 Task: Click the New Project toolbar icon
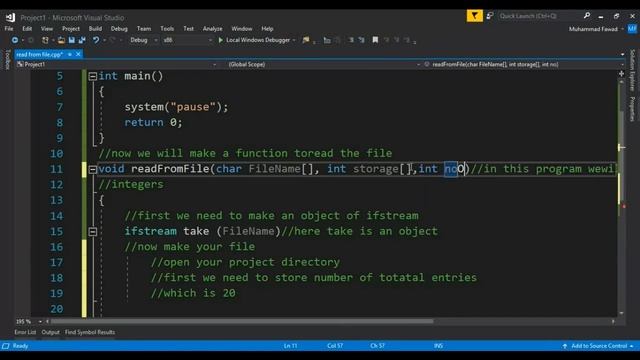[x=45, y=40]
